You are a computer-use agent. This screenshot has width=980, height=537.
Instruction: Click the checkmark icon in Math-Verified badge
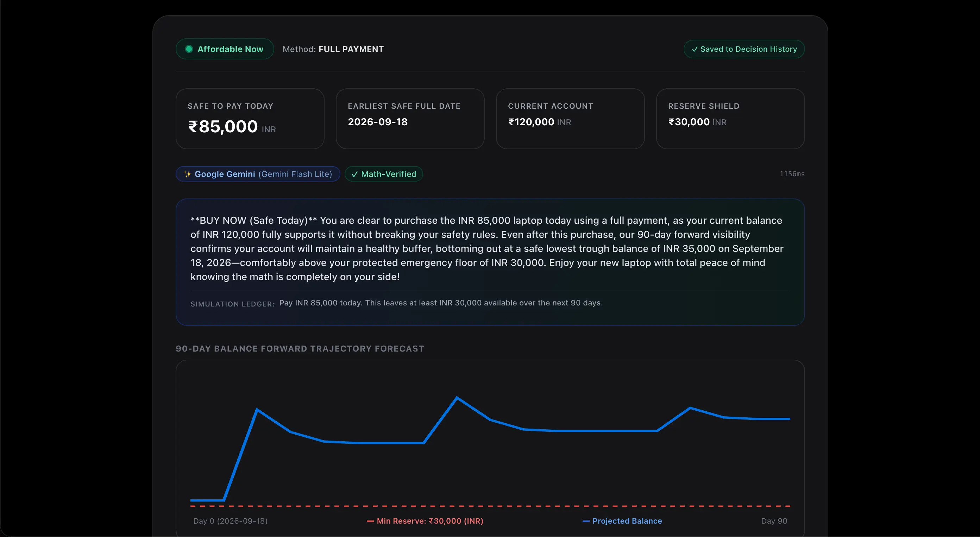click(354, 175)
